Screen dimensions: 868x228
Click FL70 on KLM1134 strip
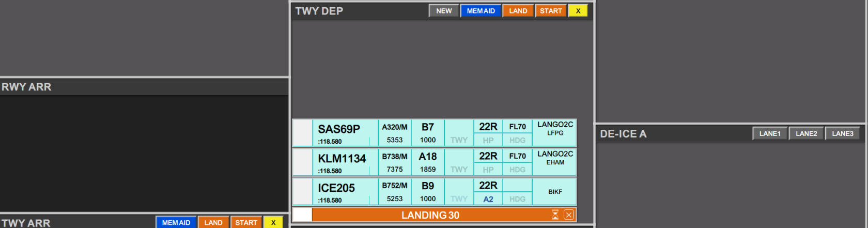coord(518,156)
